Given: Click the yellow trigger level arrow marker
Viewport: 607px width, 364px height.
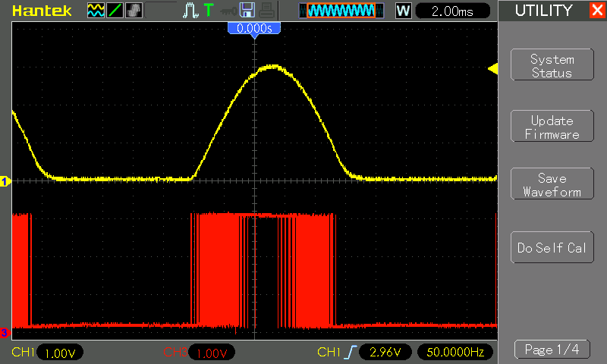Looking at the screenshot, I should pos(492,70).
